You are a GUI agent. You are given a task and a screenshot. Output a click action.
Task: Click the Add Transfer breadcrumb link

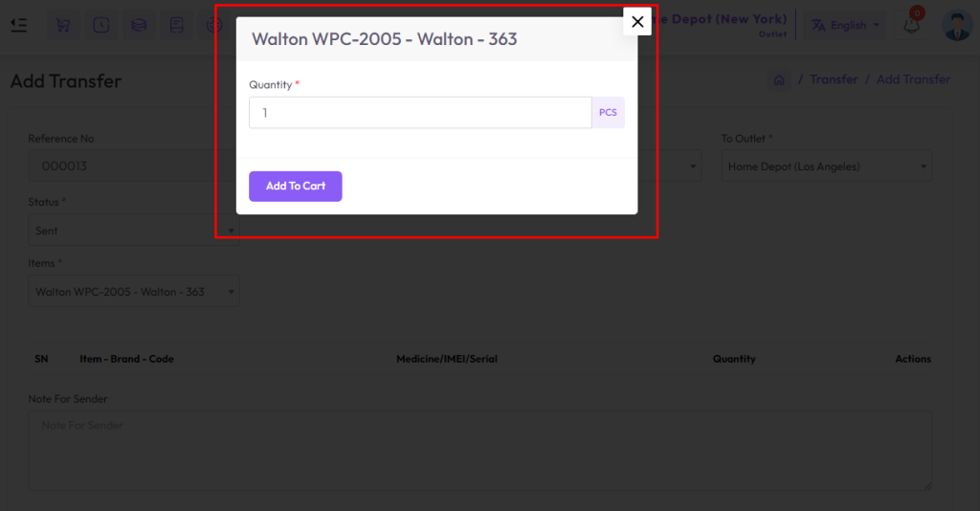pyautogui.click(x=913, y=79)
